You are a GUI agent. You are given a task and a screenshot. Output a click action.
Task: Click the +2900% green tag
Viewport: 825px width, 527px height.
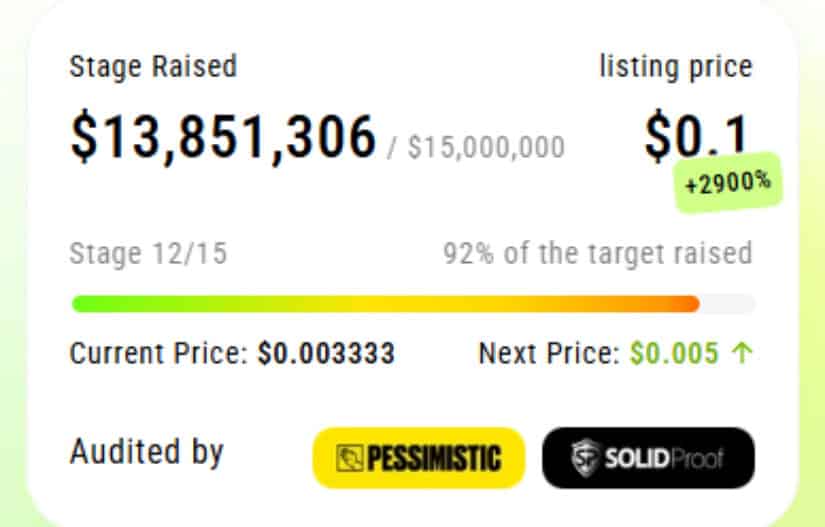(728, 183)
